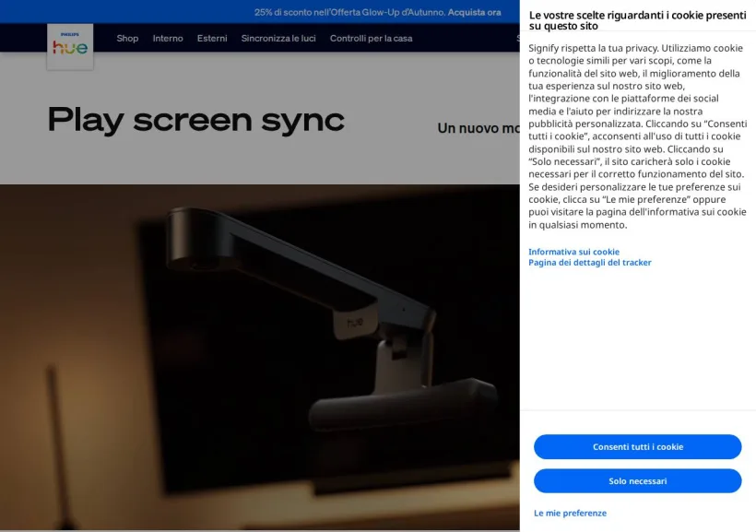The width and height of the screenshot is (756, 532).
Task: Click the Acquista ora promo link
Action: 475,12
